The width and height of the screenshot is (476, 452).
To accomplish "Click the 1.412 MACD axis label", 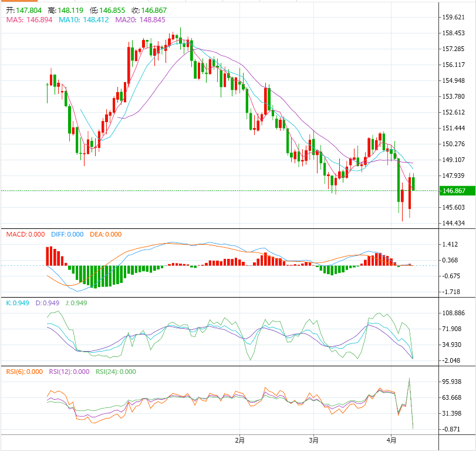I will [450, 244].
